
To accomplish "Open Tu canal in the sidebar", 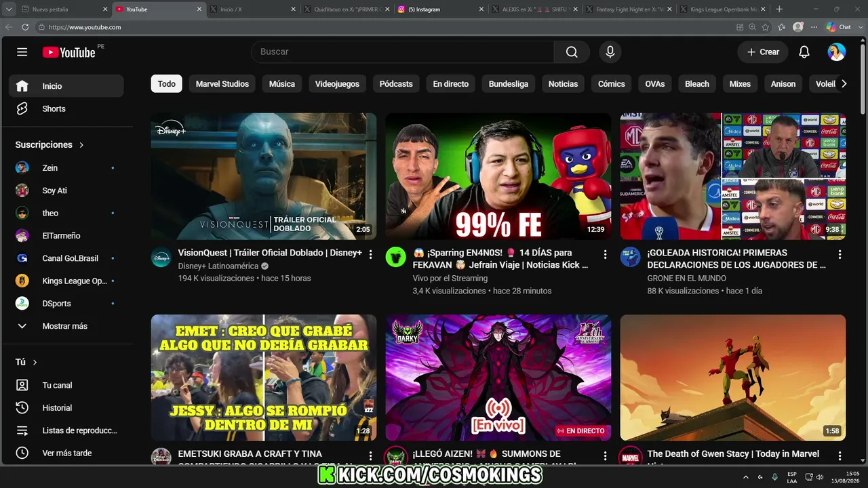I will (66, 385).
